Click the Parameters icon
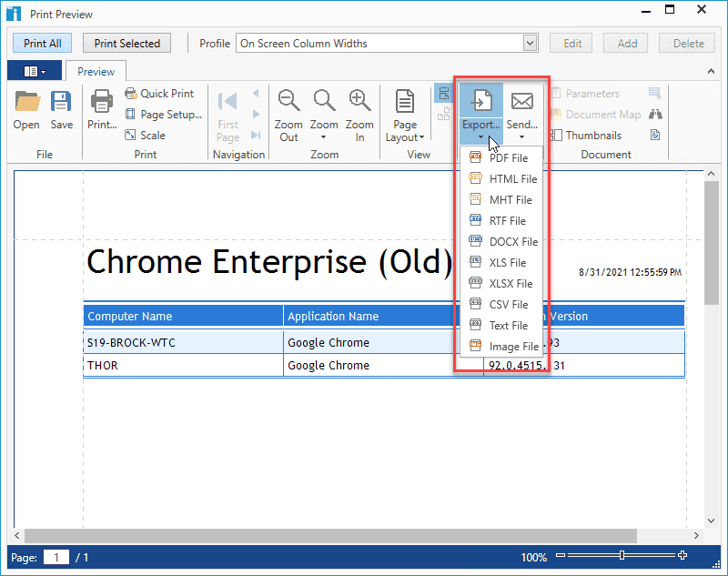Viewport: 728px width, 576px height. point(556,94)
